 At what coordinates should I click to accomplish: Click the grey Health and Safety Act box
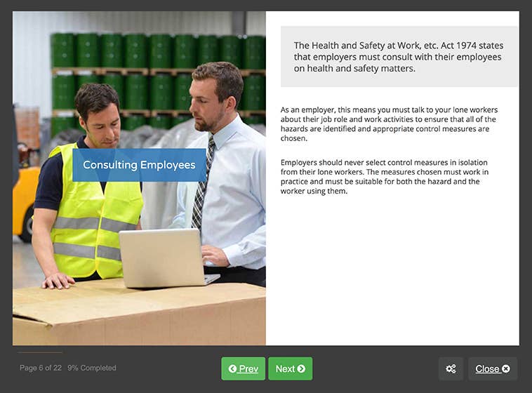coord(399,57)
